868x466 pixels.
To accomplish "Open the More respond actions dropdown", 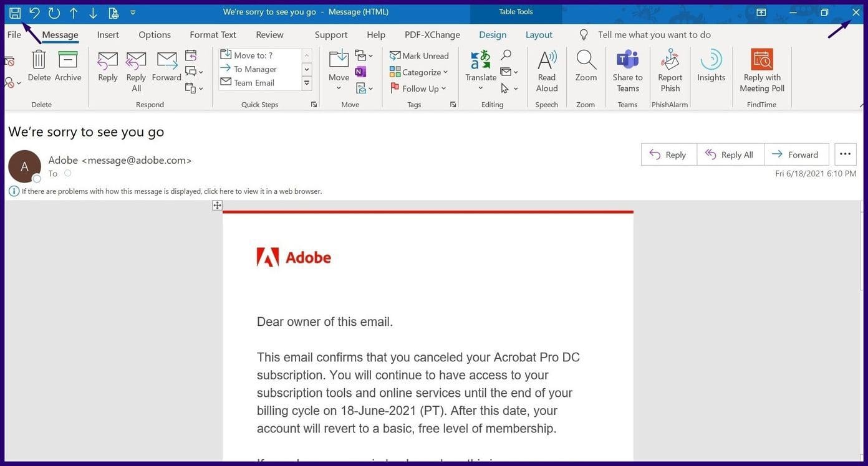I will tap(194, 88).
